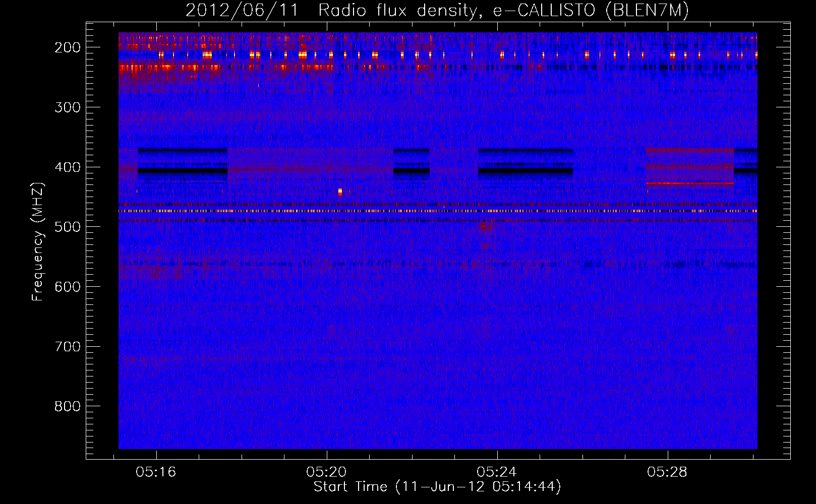Screen dimensions: 816x504
Task: Click the 500 frequency tick label
Action: click(x=68, y=227)
